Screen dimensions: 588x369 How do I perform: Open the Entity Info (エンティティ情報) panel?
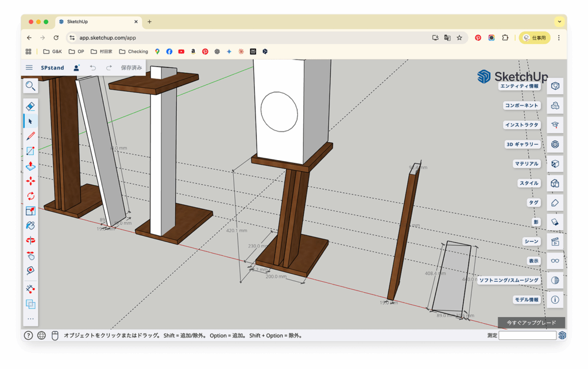[x=555, y=86]
